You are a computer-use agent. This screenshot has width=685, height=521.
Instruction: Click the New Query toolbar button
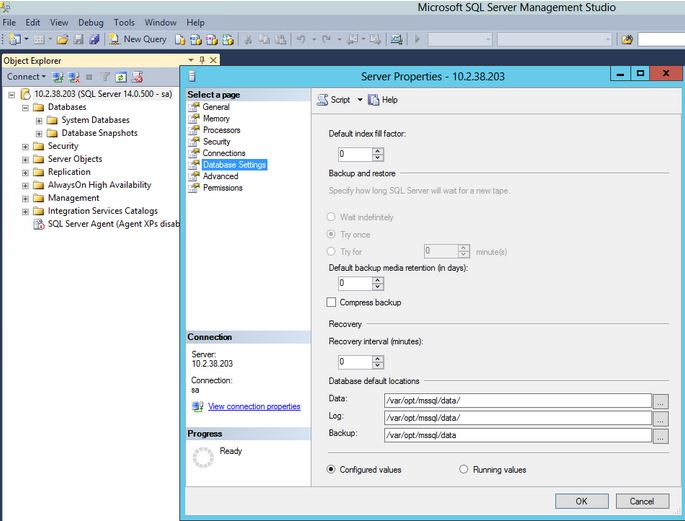(138, 39)
